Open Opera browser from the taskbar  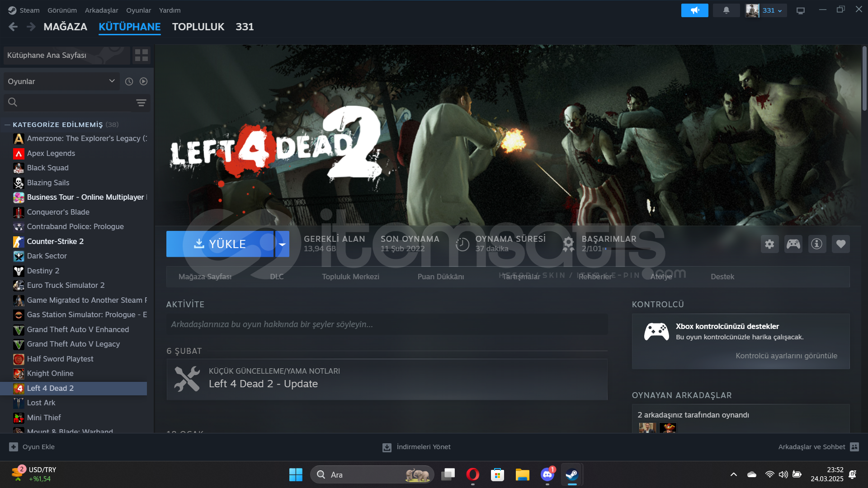(472, 474)
